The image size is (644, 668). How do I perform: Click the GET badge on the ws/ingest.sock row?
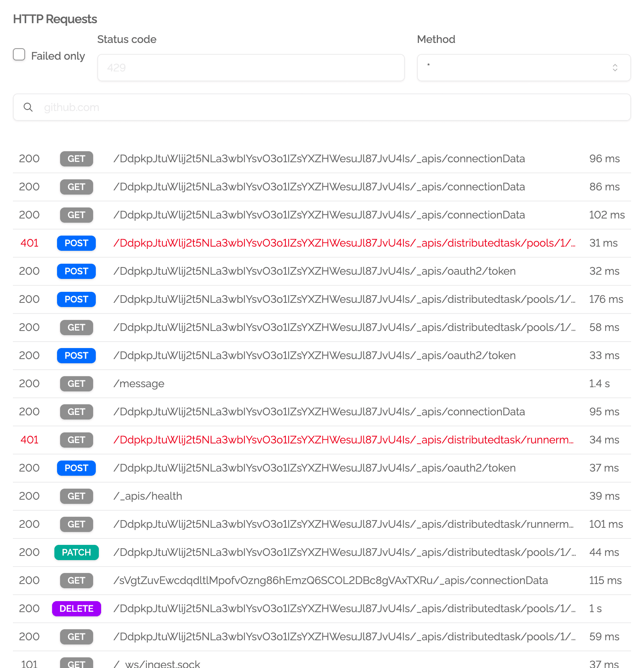[76, 663]
